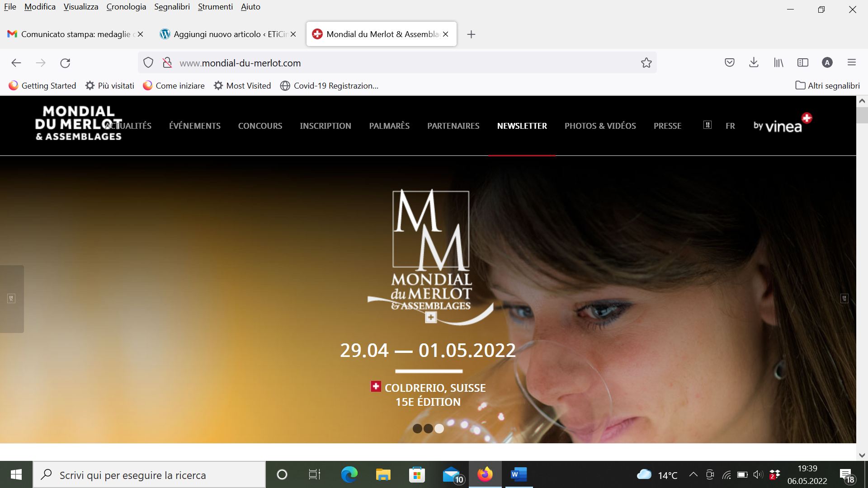Click the insecure connection padlock icon

[x=167, y=63]
